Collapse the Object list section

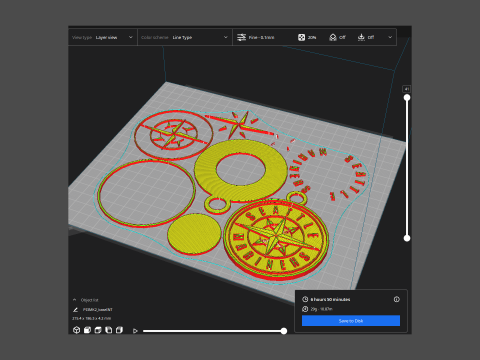tap(75, 300)
